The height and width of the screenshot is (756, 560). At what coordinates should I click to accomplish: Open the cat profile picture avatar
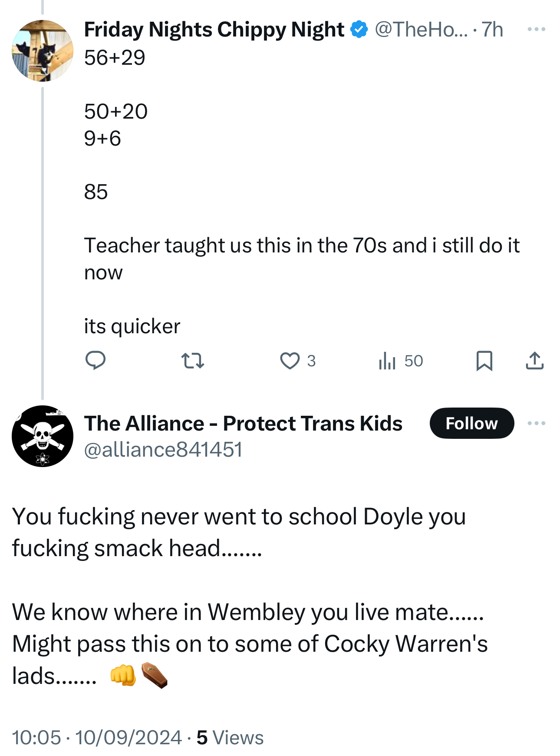tap(43, 50)
